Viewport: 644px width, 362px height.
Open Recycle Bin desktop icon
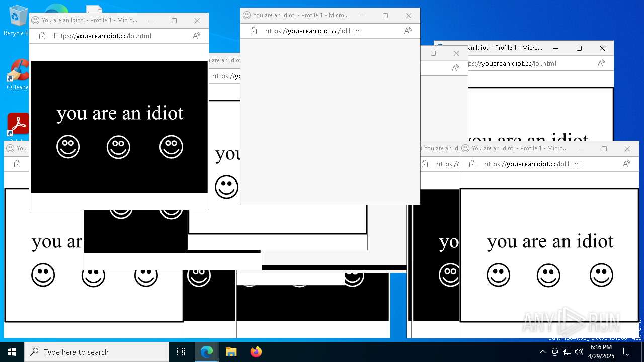tap(18, 21)
